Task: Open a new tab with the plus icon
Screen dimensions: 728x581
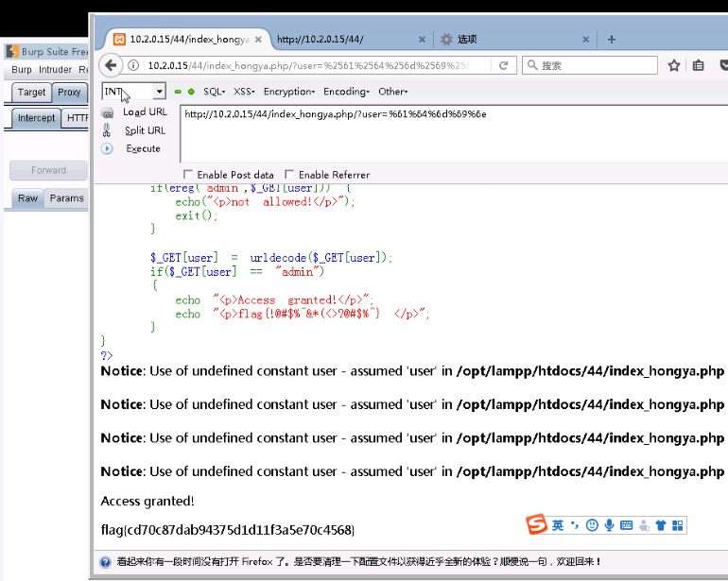Action: click(x=611, y=40)
